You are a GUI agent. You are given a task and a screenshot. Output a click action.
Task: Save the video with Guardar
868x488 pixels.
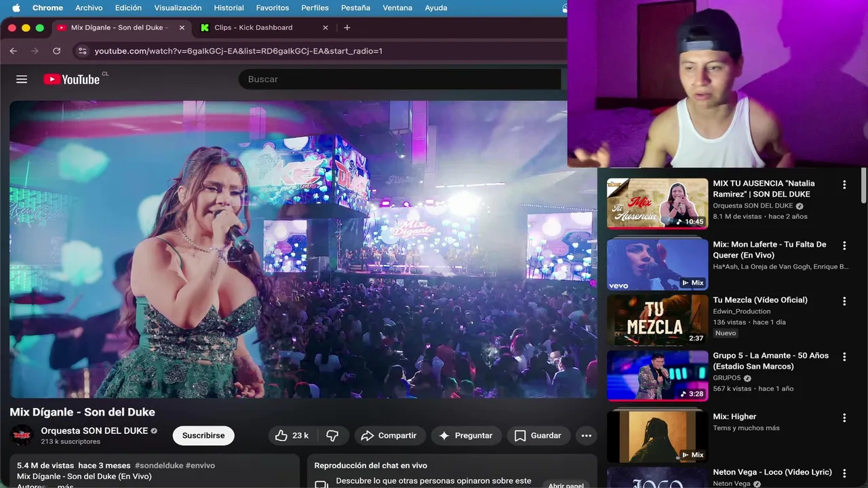[x=538, y=435]
